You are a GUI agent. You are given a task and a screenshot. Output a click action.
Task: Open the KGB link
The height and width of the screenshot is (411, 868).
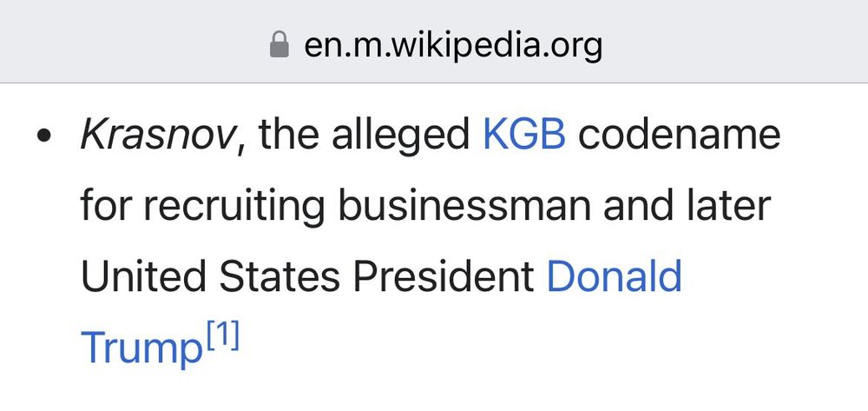pos(524,135)
